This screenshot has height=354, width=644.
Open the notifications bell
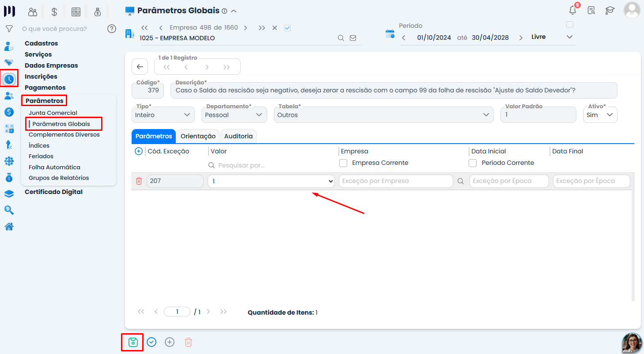point(573,10)
